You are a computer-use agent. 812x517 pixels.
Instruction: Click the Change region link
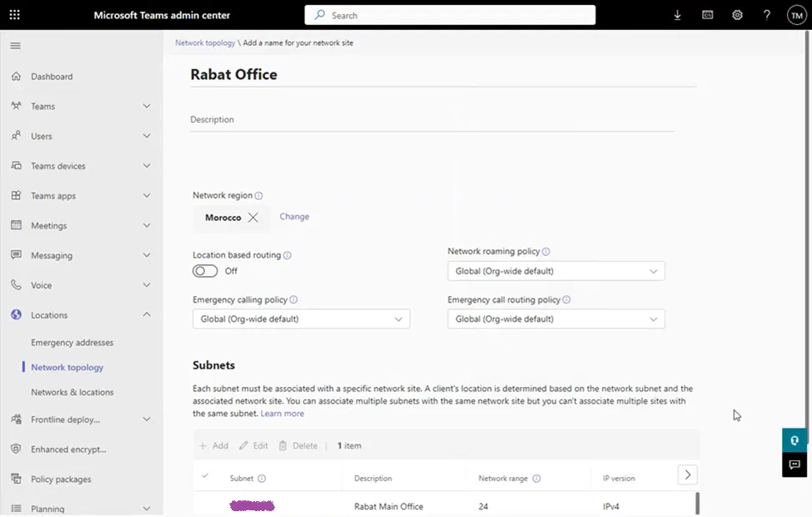click(x=294, y=217)
